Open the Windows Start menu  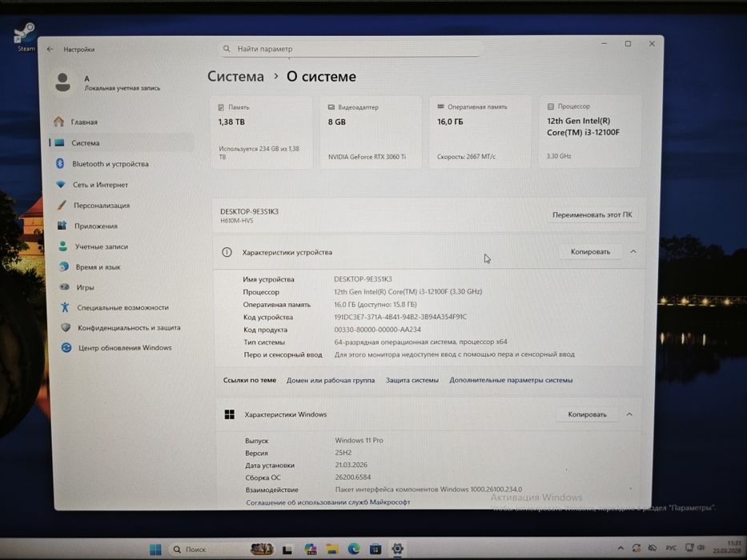tap(155, 549)
